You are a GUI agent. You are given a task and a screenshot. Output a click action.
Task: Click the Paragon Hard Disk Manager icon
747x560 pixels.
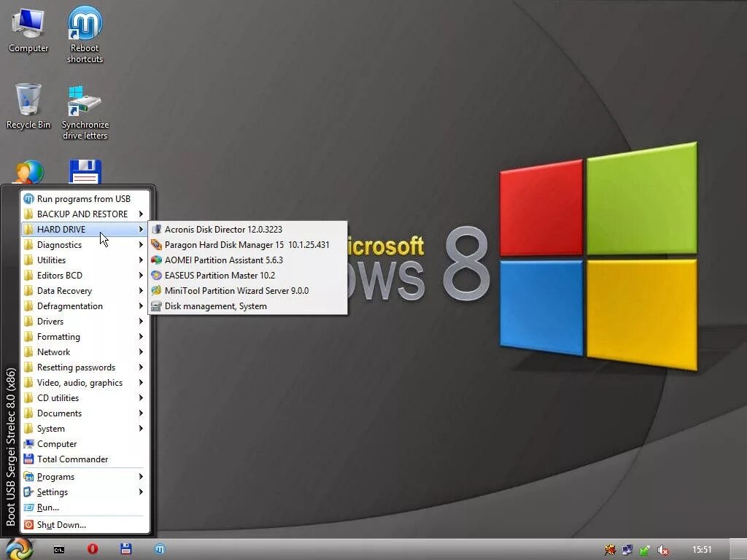click(156, 245)
